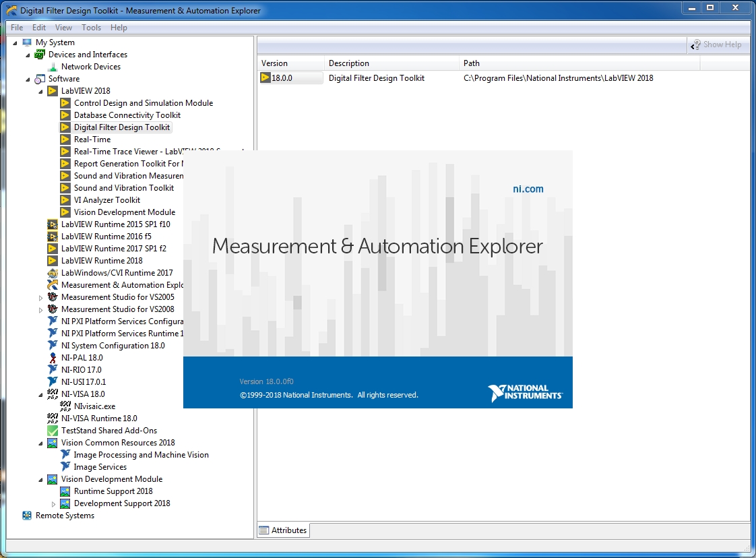Click the VI Analyzer Toolkit icon
This screenshot has height=558, width=756.
tap(65, 199)
